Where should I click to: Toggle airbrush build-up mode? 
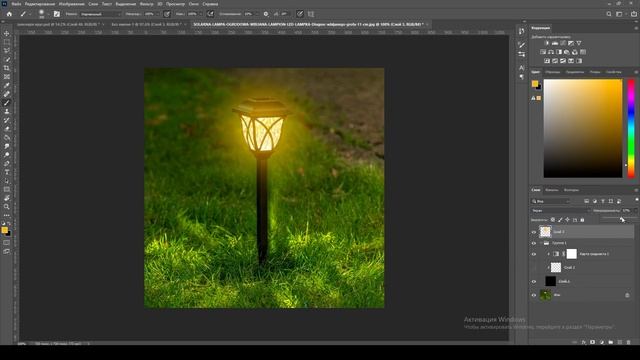click(x=210, y=14)
